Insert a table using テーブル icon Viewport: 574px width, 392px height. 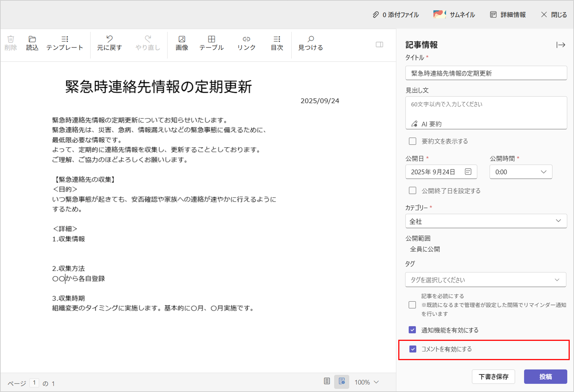click(x=211, y=39)
